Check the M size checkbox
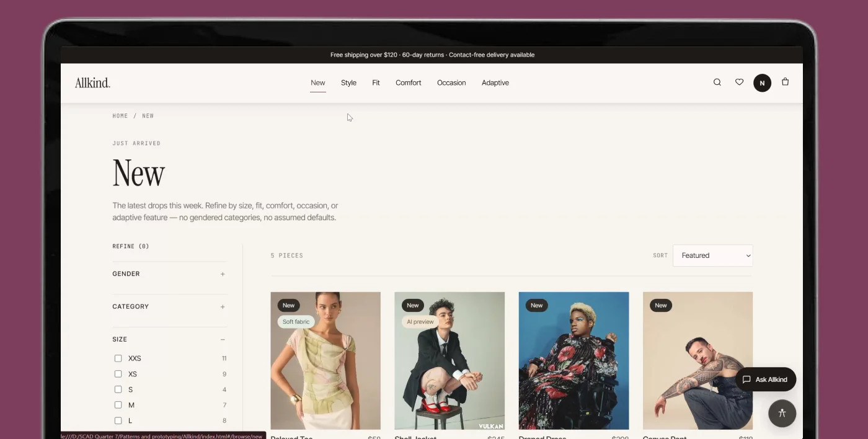The image size is (868, 439). (x=118, y=405)
